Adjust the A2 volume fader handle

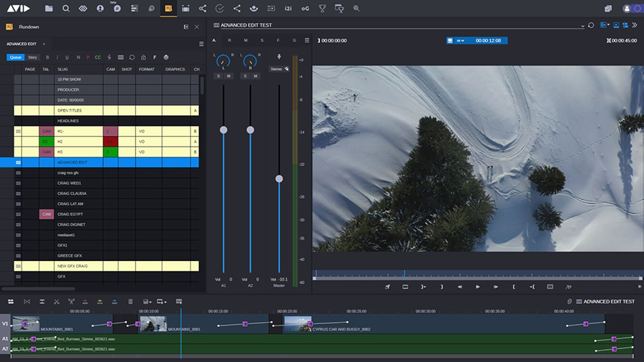click(250, 129)
